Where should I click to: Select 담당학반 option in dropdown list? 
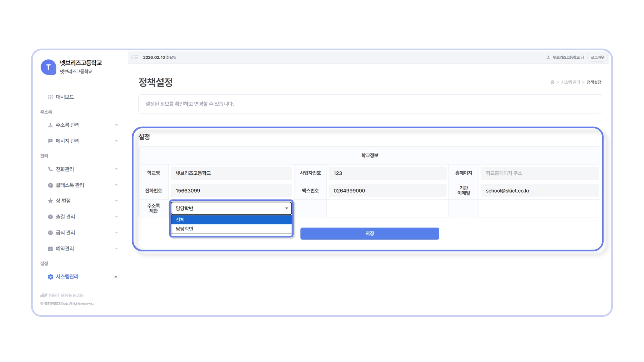pyautogui.click(x=231, y=229)
